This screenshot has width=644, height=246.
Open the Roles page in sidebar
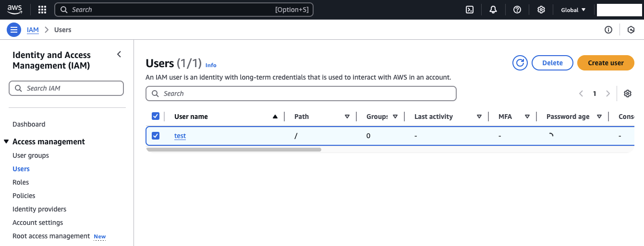pyautogui.click(x=21, y=182)
